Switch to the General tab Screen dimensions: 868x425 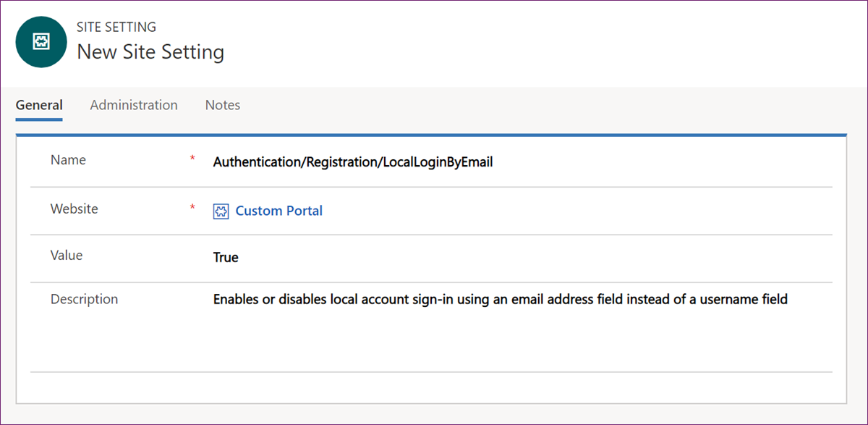39,105
